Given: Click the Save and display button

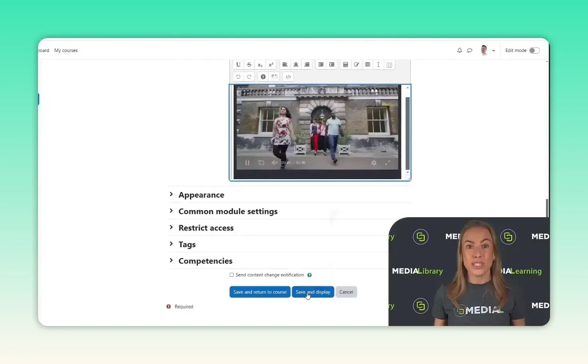Looking at the screenshot, I should (313, 292).
